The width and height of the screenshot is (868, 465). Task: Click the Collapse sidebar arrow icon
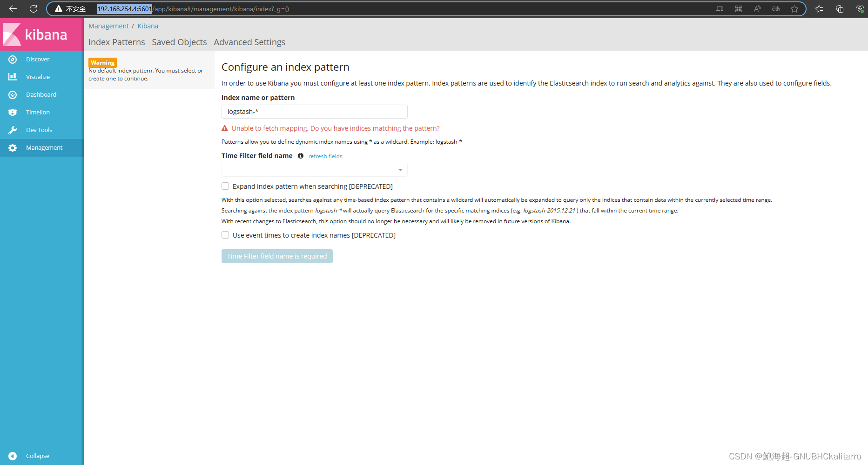pos(13,456)
